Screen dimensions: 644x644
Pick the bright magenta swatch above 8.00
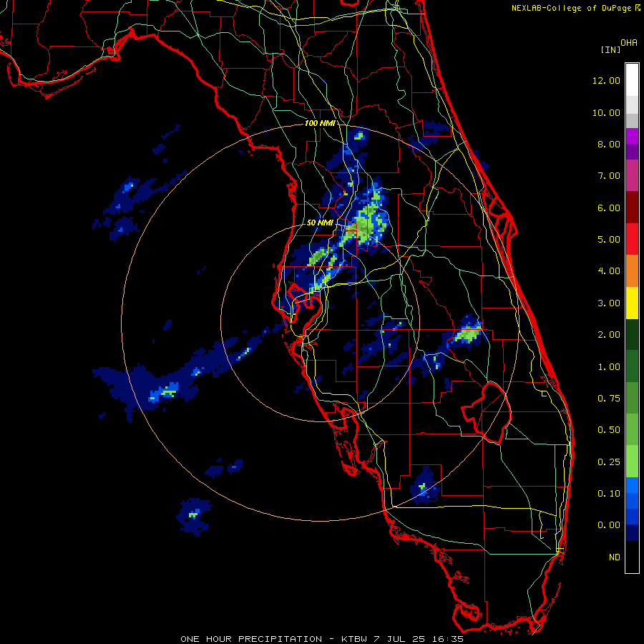click(632, 137)
